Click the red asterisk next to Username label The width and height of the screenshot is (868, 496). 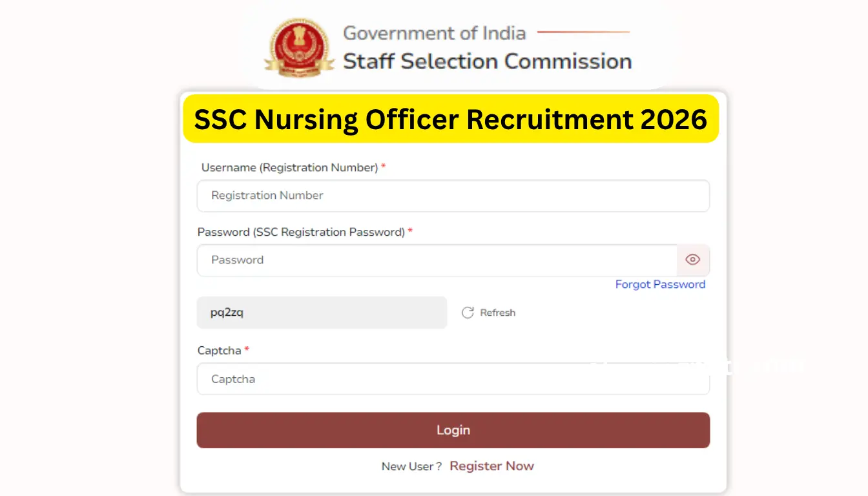[383, 167]
